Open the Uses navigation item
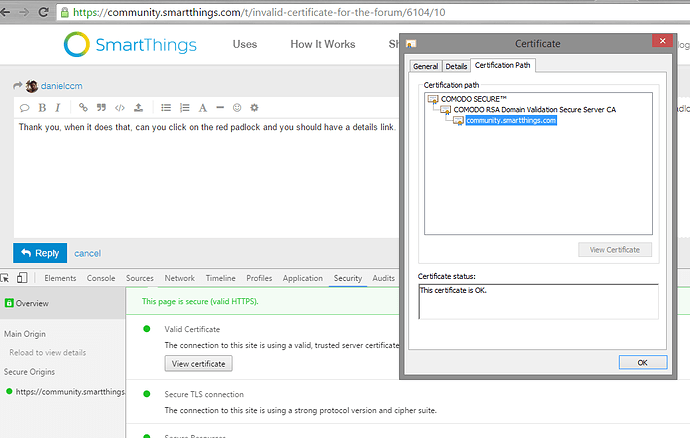This screenshot has height=438, width=690. point(245,44)
